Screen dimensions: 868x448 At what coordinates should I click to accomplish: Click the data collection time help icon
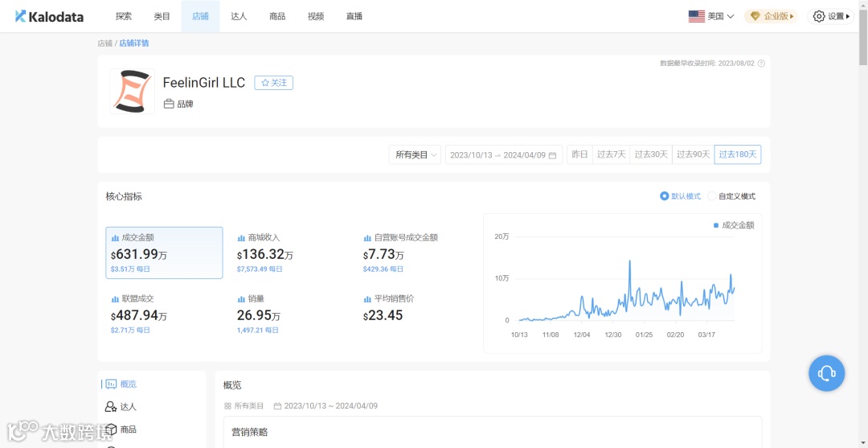tap(761, 63)
